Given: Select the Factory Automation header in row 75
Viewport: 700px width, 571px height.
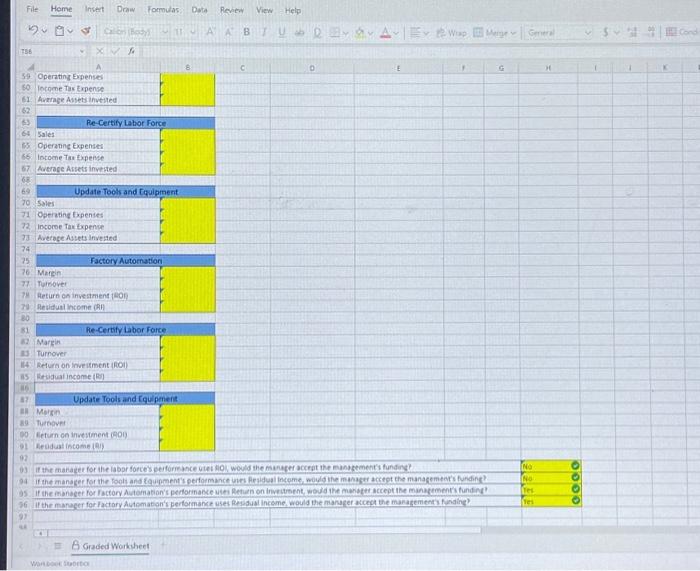Looking at the screenshot, I should pos(125,261).
